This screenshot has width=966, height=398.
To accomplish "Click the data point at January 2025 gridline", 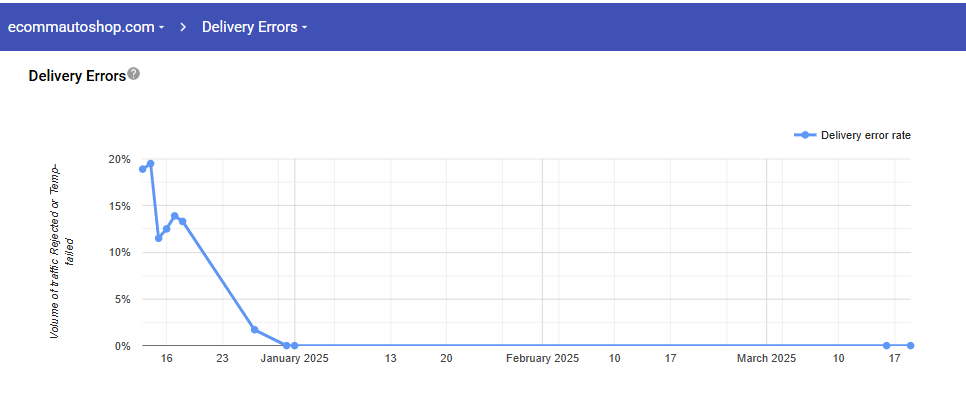I will [294, 346].
